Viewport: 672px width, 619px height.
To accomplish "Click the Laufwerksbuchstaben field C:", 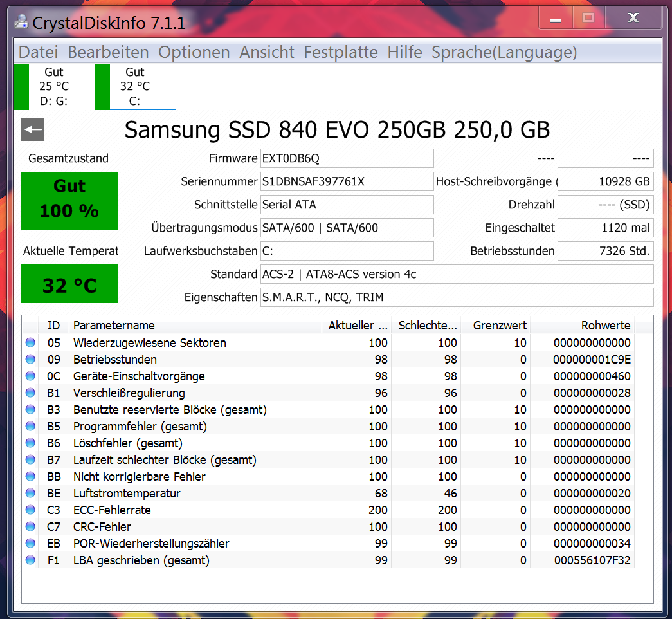I will pyautogui.click(x=347, y=251).
